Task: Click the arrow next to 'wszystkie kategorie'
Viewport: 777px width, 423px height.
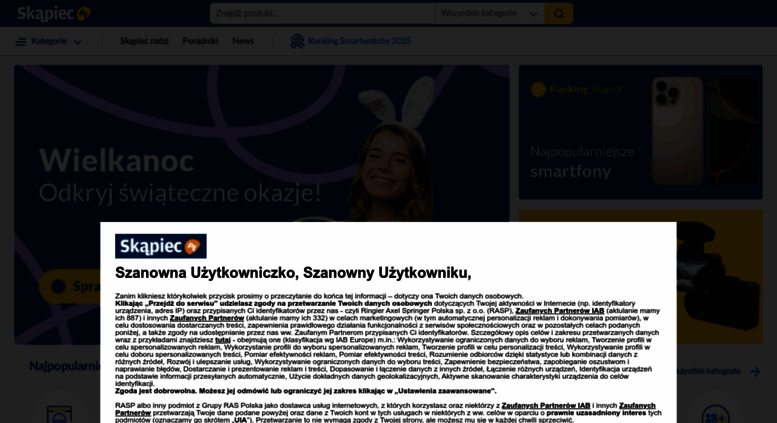Action: [755, 371]
